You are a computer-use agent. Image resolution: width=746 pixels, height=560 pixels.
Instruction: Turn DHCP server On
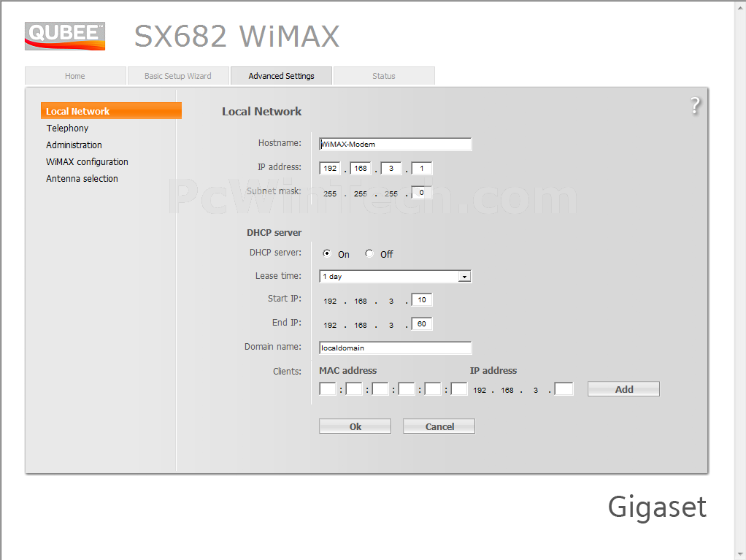click(327, 253)
